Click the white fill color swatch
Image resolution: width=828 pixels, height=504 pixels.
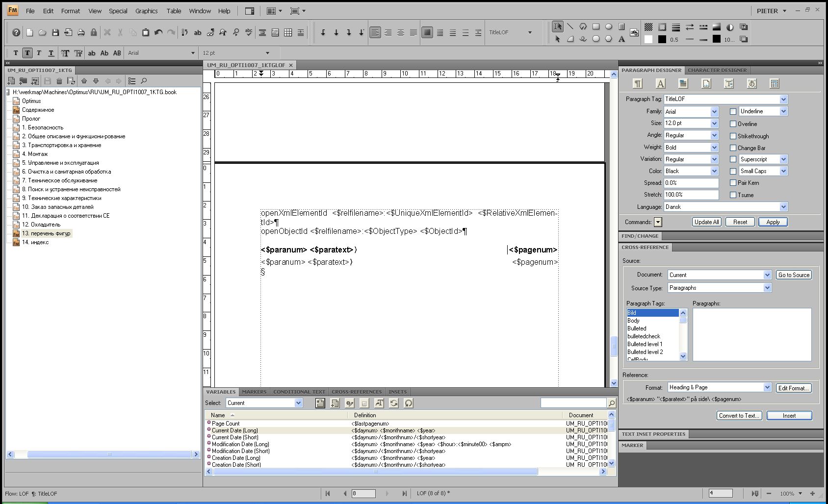coord(648,39)
